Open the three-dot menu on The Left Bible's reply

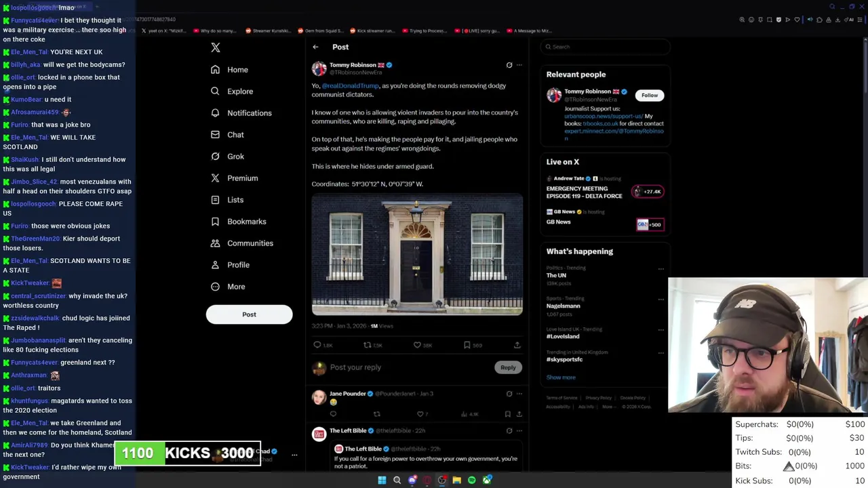point(519,430)
